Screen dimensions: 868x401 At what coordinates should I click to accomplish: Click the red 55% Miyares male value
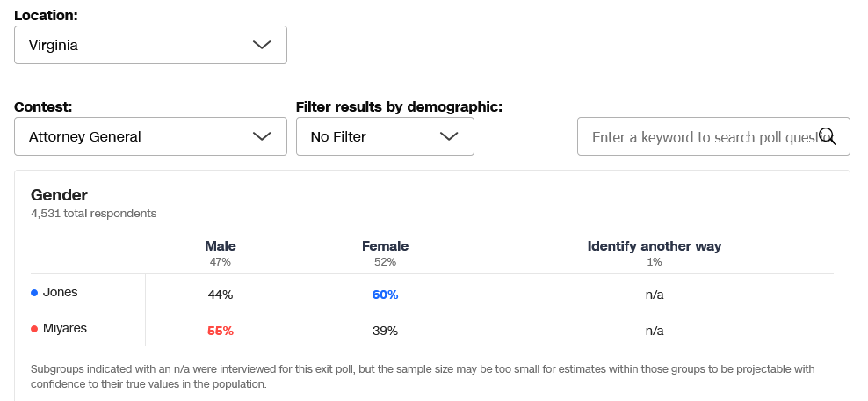(x=221, y=331)
